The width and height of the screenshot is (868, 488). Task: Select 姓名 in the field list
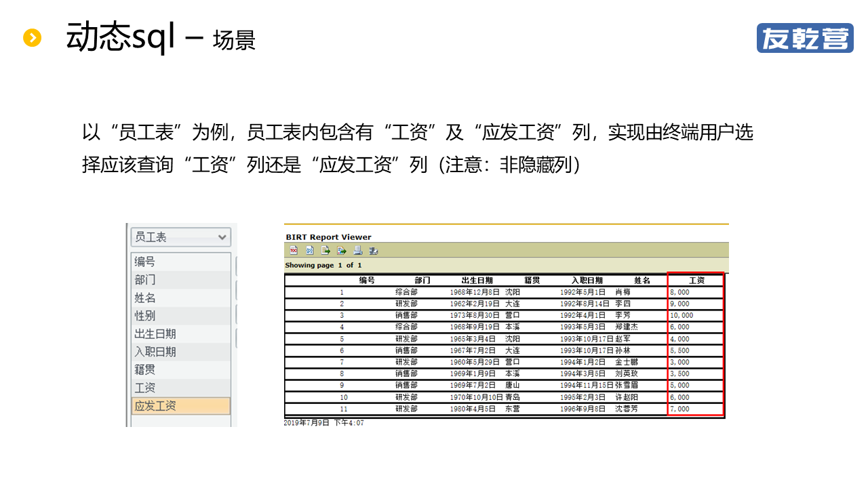point(180,298)
